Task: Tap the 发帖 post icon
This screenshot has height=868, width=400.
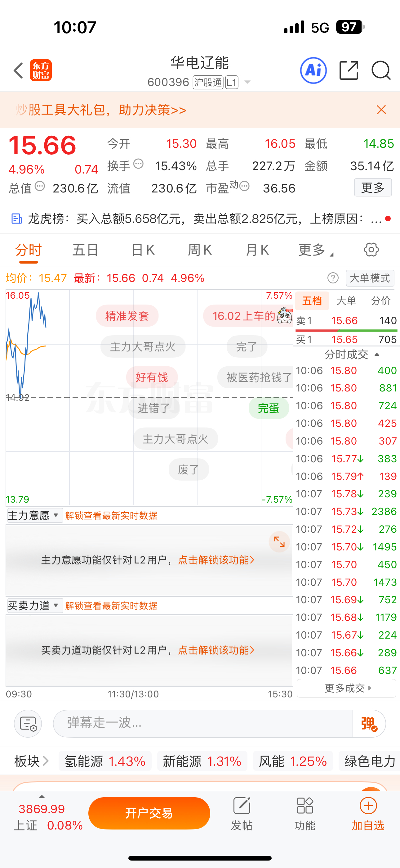Action: 242,814
